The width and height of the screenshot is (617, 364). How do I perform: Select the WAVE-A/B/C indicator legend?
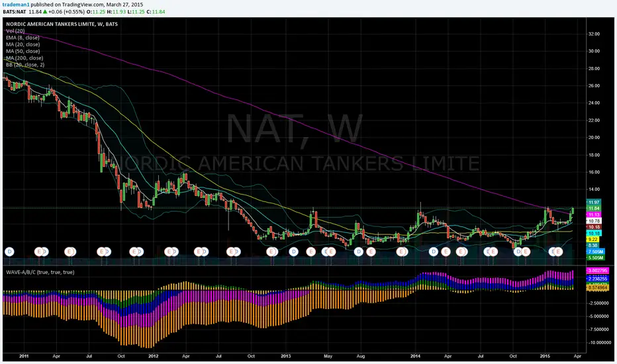pos(40,272)
